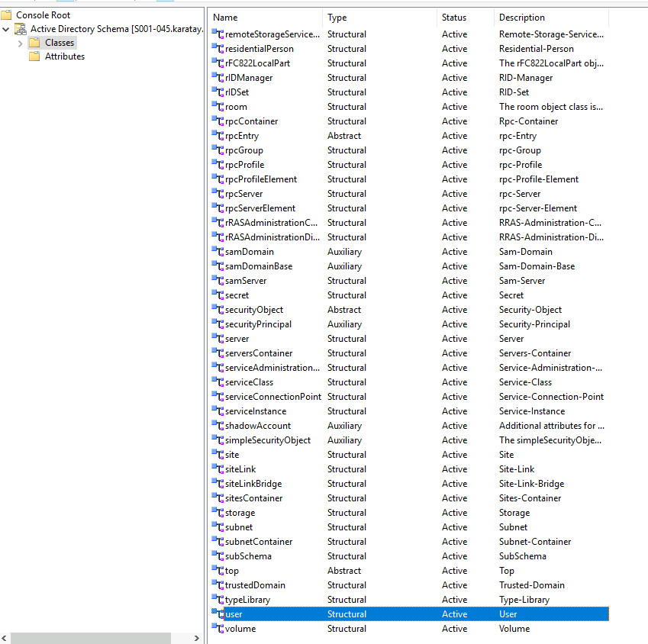Screen dimensions: 648x644
Task: Select the typeLibrary class name
Action: (x=247, y=600)
